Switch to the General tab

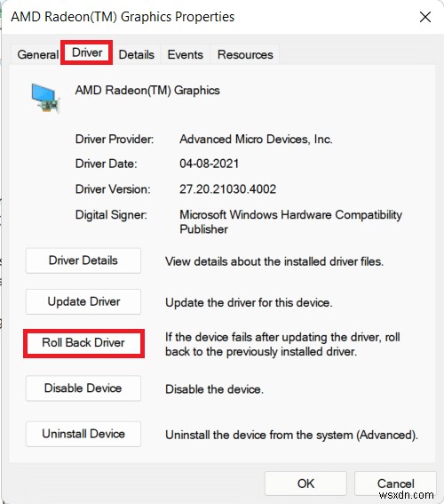(37, 54)
